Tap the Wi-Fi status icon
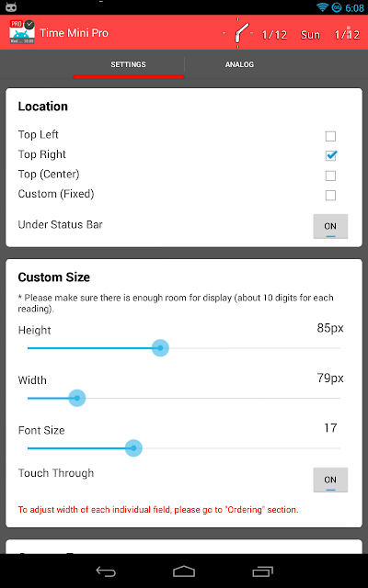368x588 pixels. click(x=322, y=7)
